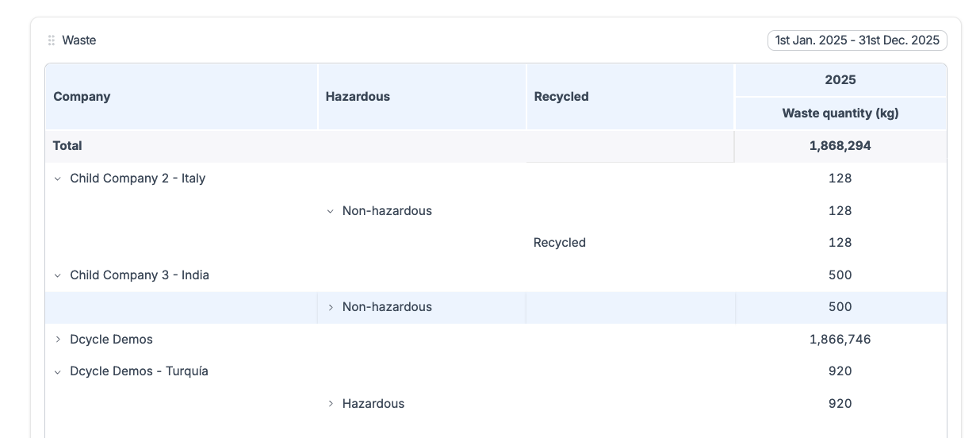Click the 2025 year column header
980x438 pixels.
[x=840, y=80]
